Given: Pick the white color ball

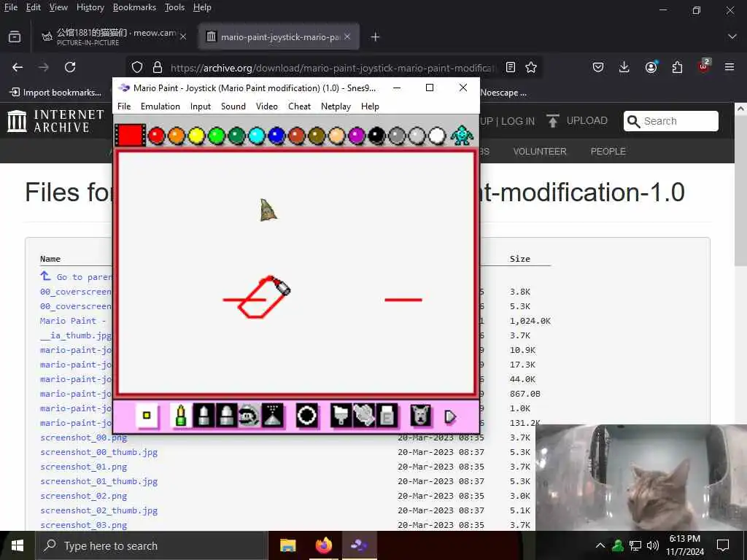Looking at the screenshot, I should click(437, 136).
